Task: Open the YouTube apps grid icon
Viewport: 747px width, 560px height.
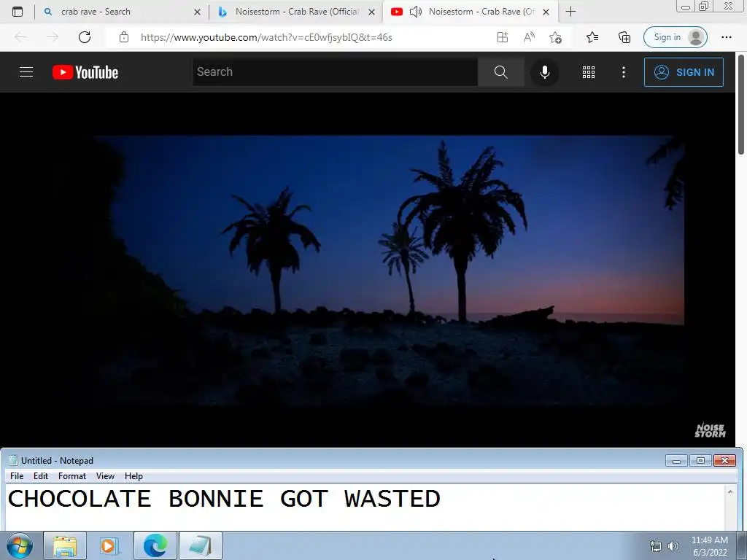Action: click(x=589, y=72)
